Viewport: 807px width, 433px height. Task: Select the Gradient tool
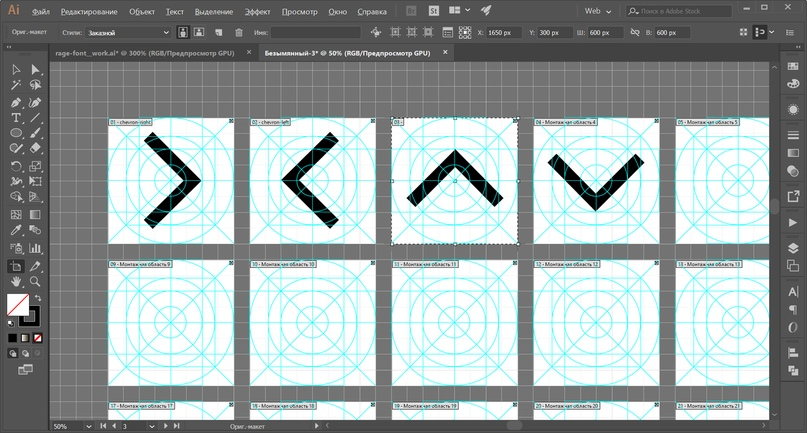[35, 214]
